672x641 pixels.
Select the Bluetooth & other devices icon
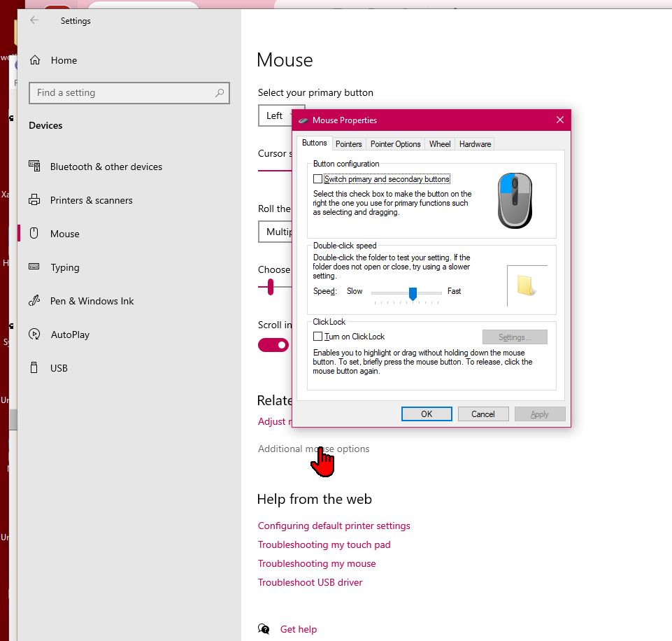tap(34, 167)
